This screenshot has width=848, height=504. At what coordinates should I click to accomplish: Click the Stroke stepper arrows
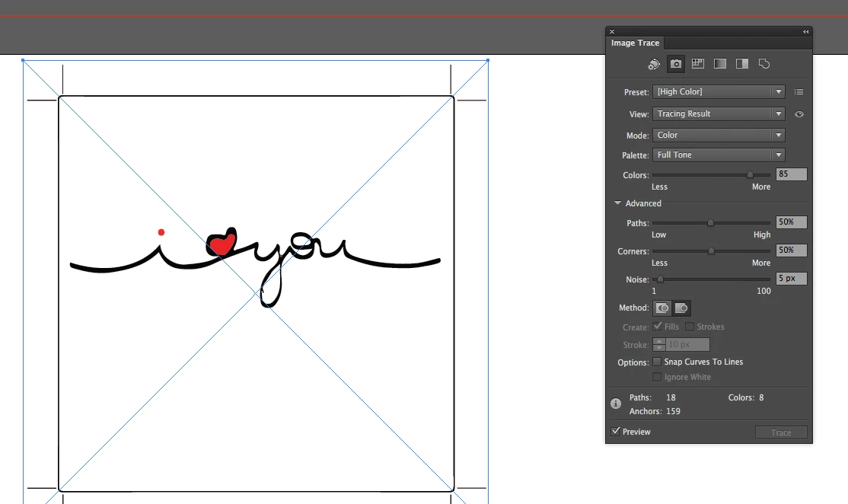[x=659, y=344]
